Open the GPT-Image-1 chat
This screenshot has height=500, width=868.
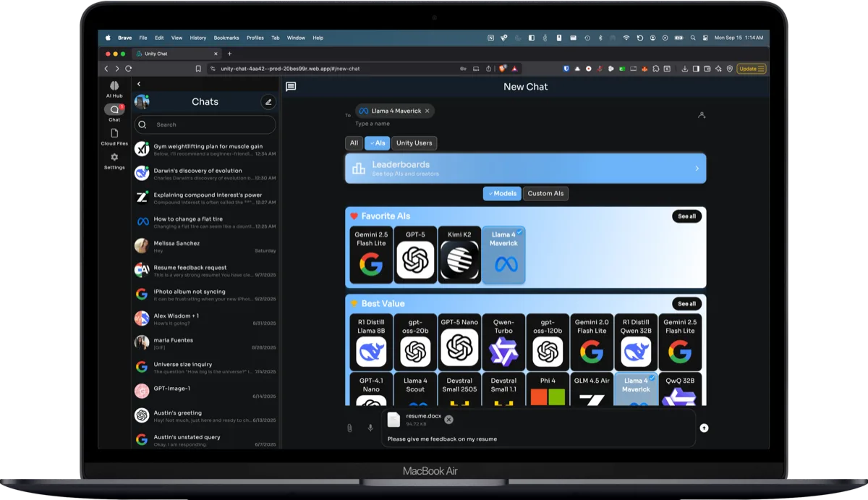coord(205,392)
